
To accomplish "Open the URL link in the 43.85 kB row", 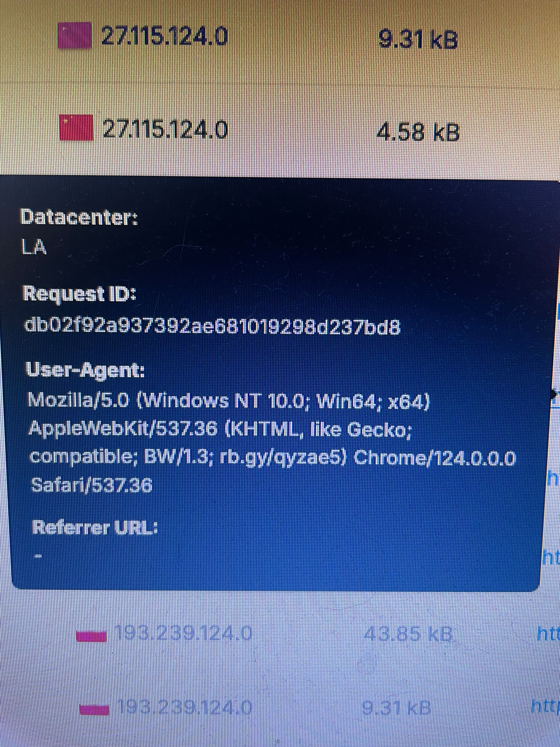I will [548, 634].
